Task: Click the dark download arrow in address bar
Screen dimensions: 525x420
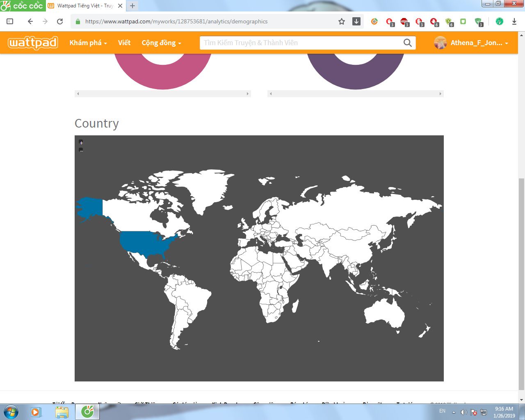Action: pyautogui.click(x=356, y=21)
